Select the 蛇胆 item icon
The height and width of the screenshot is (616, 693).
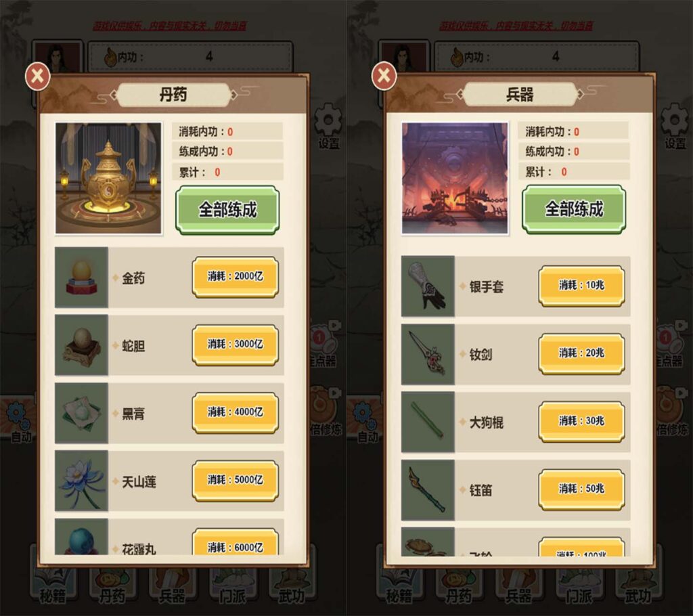click(x=81, y=345)
